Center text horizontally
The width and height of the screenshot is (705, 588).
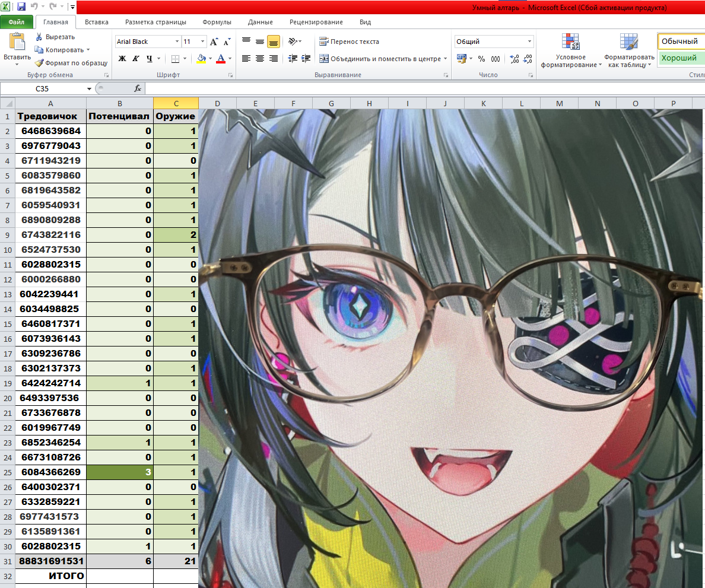[x=260, y=59]
